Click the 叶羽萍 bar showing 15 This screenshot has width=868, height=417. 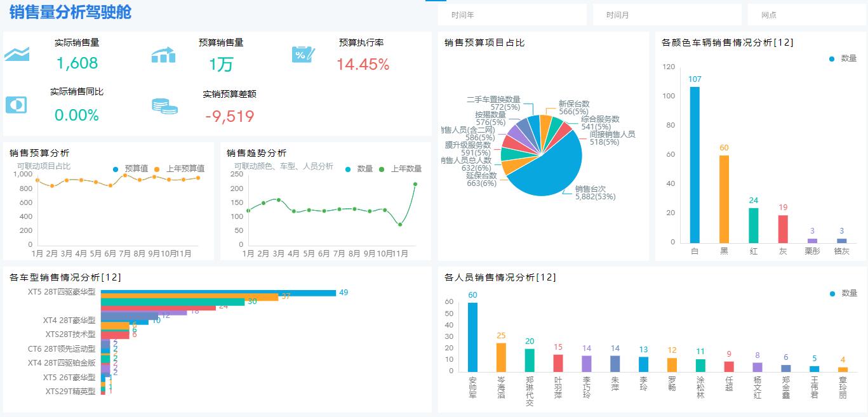click(x=558, y=363)
